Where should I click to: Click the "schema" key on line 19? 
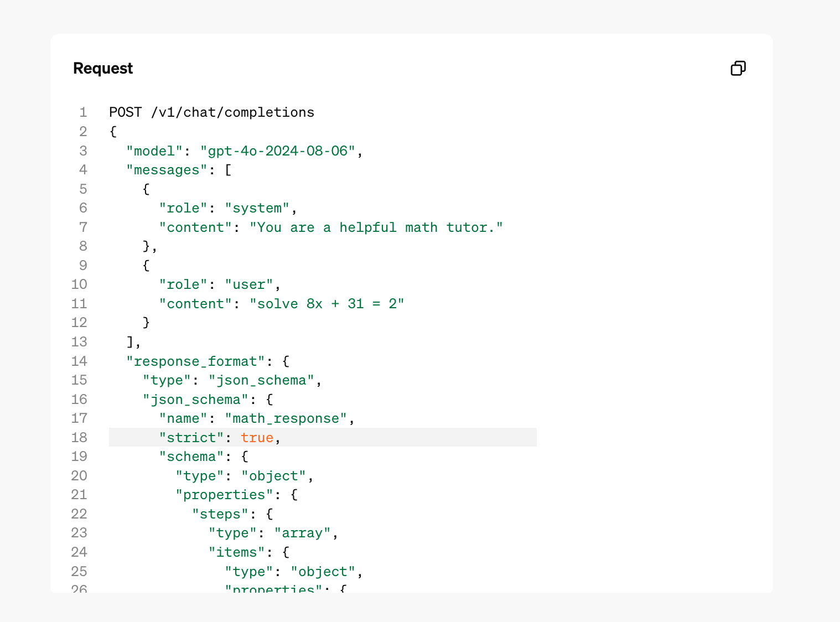[x=191, y=457]
